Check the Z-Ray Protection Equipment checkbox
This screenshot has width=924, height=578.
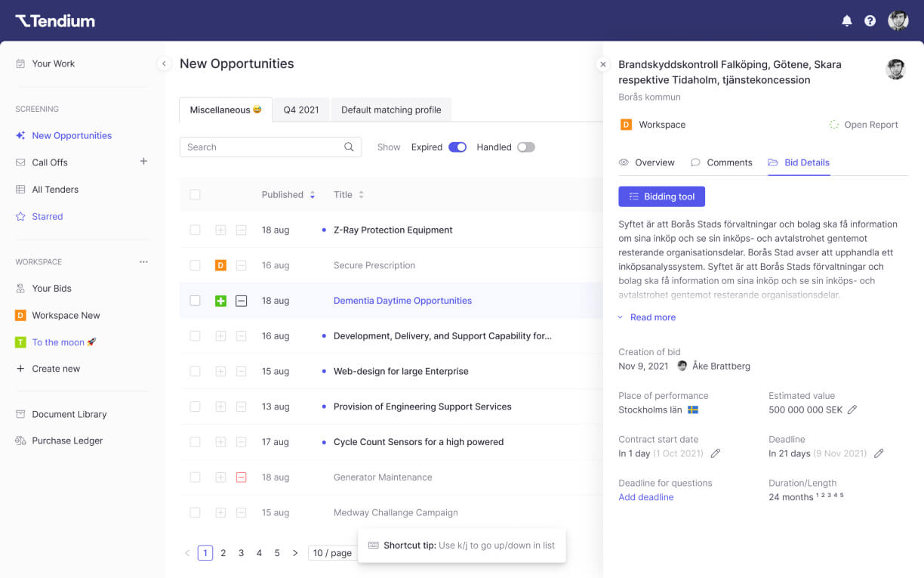[195, 230]
